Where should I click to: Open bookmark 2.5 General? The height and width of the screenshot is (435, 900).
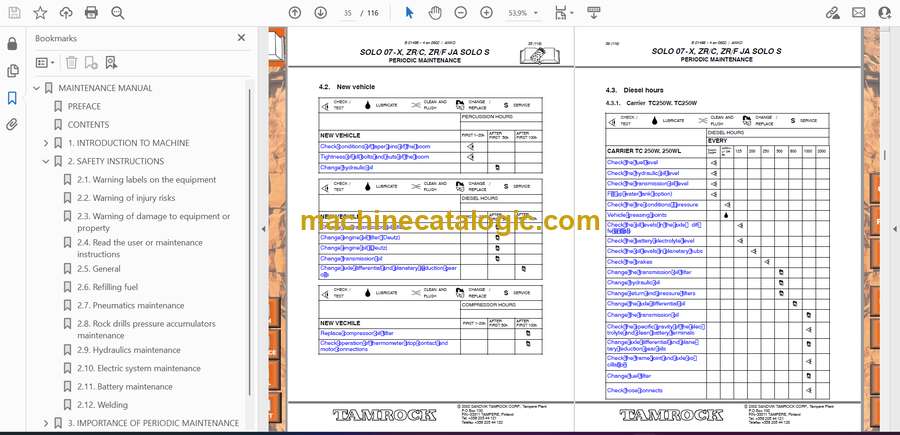(x=99, y=269)
